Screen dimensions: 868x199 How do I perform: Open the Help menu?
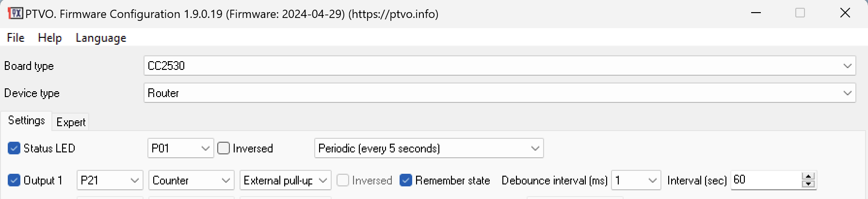(49, 38)
